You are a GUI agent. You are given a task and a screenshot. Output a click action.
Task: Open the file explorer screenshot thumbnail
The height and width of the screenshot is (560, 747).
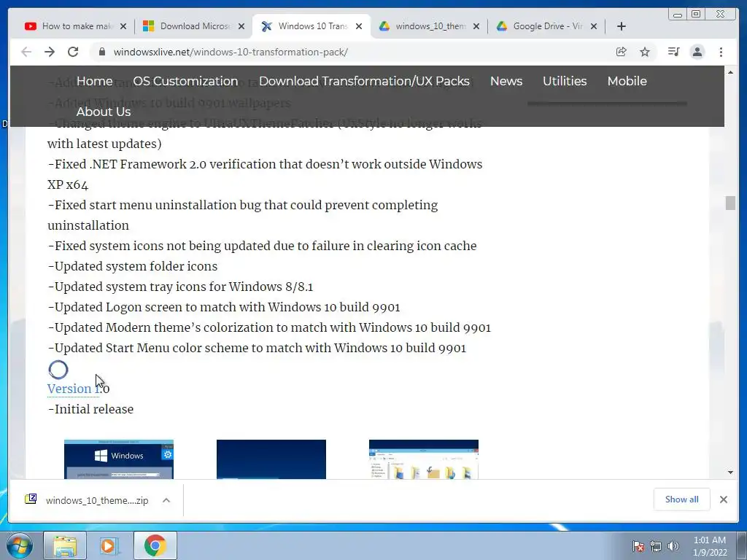[424, 459]
